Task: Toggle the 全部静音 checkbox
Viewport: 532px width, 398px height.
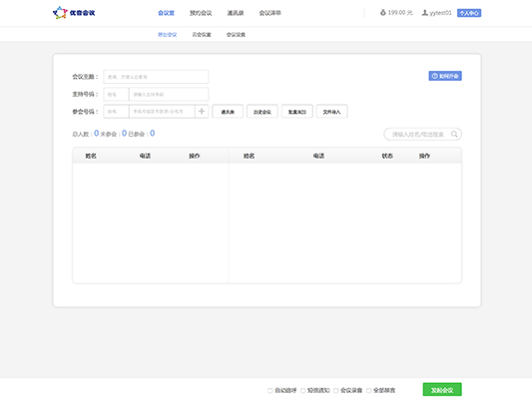Action: point(368,391)
